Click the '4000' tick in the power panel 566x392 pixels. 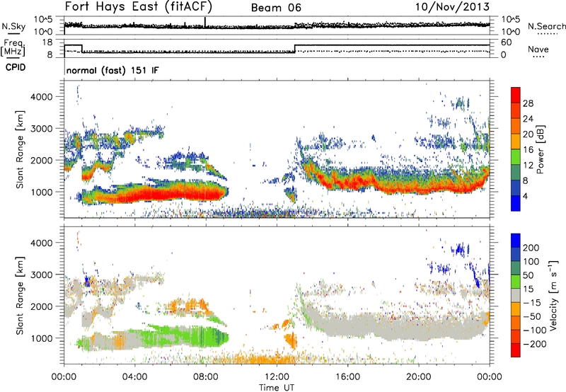[x=41, y=97]
